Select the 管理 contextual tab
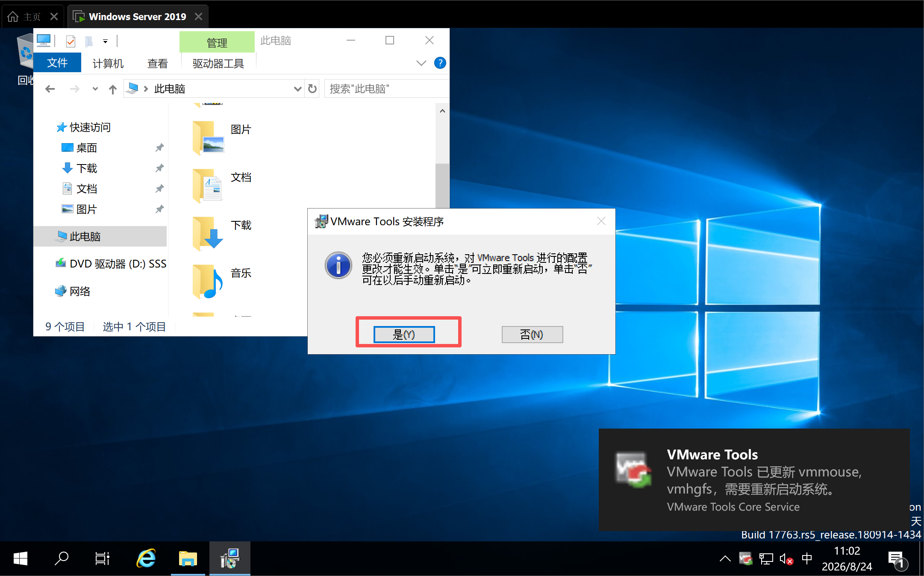 tap(217, 42)
